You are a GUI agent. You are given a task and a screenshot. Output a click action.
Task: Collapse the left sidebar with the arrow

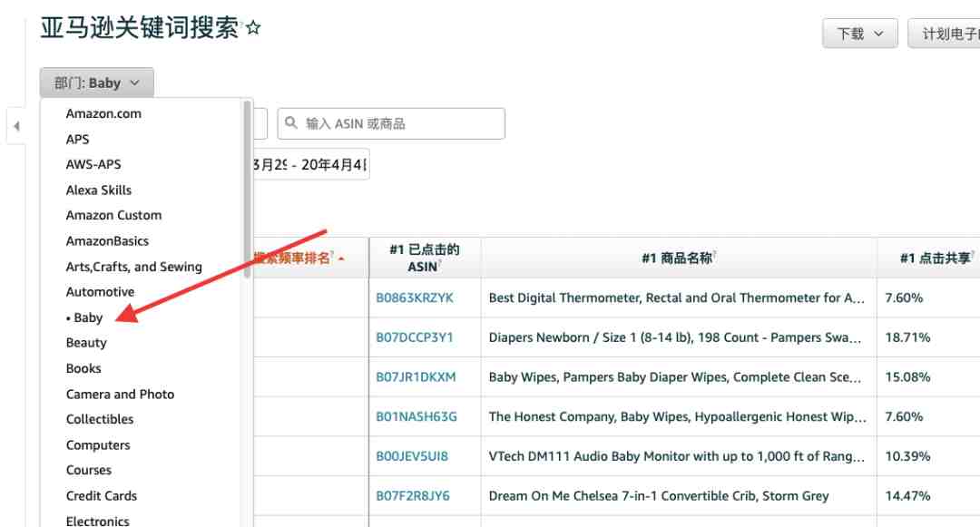(x=16, y=126)
